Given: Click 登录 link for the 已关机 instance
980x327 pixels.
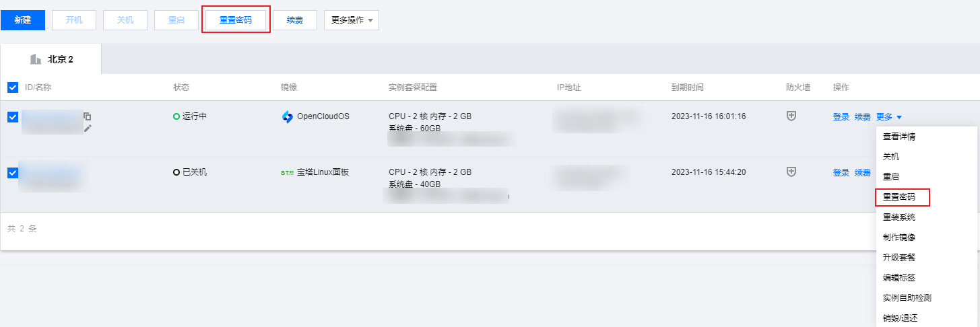Looking at the screenshot, I should point(841,172).
